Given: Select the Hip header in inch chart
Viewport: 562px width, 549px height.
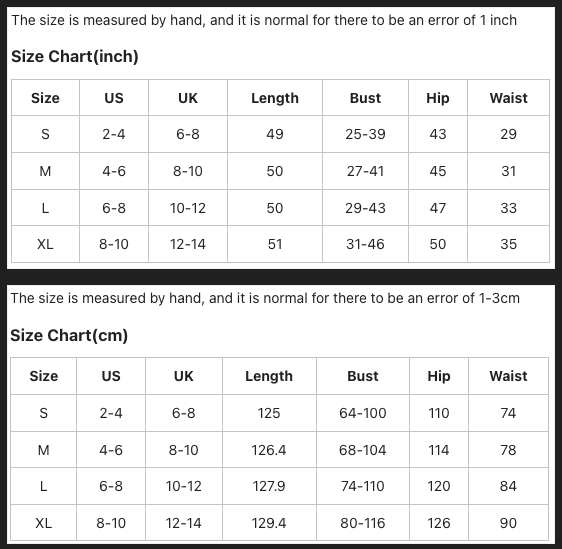Looking at the screenshot, I should point(438,98).
